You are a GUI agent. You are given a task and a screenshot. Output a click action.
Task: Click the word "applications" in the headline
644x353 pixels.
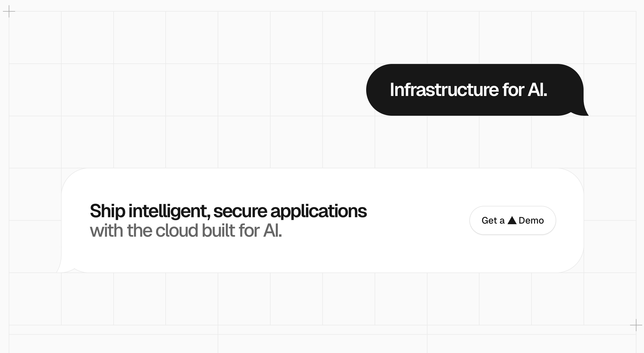(x=319, y=211)
